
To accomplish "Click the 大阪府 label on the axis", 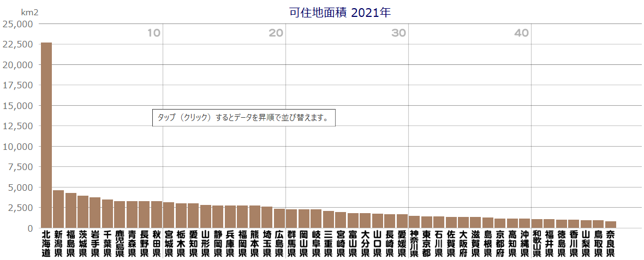I will click(463, 244).
